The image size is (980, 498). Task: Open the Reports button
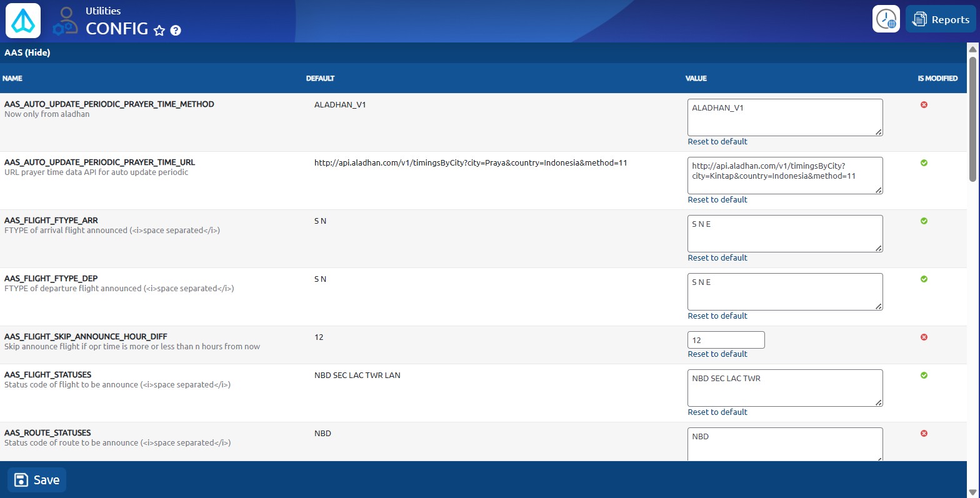coord(941,19)
